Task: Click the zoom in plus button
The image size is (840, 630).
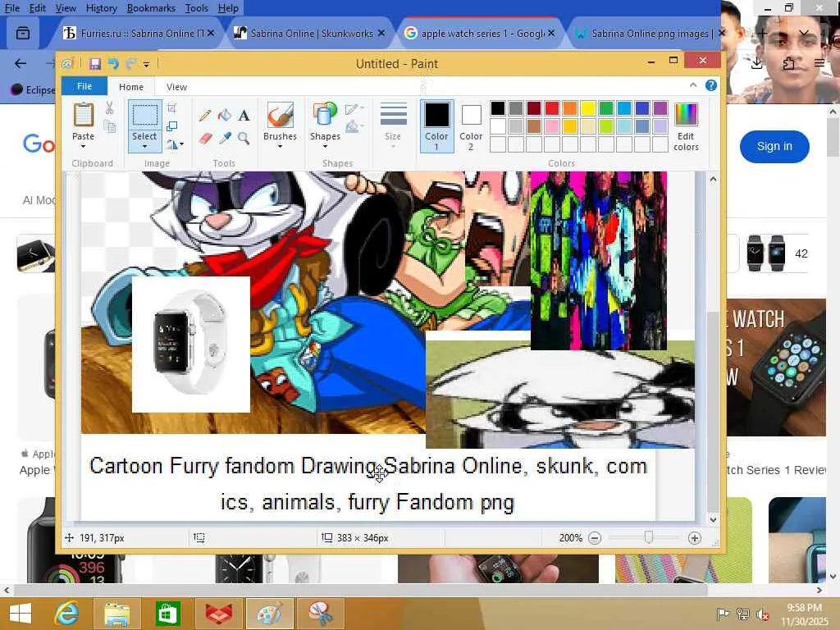Action: (x=694, y=538)
